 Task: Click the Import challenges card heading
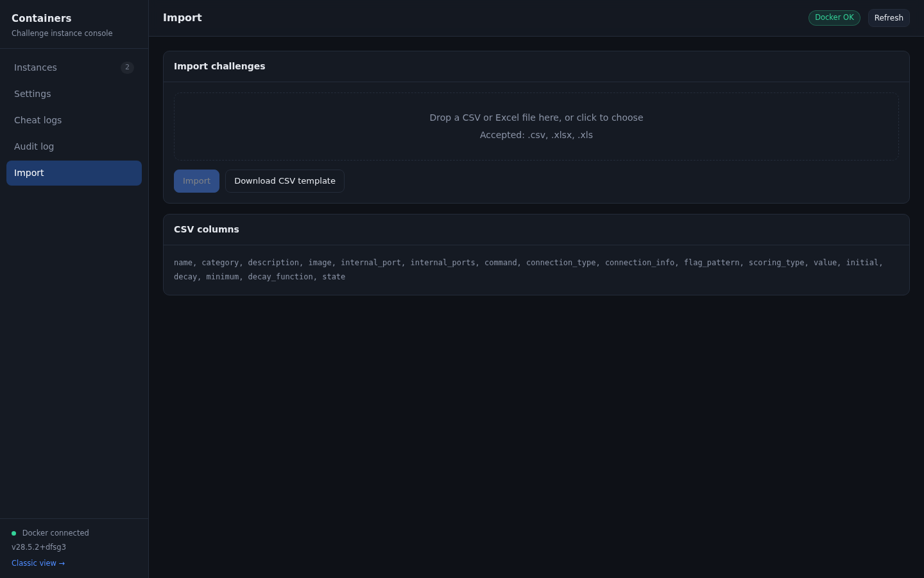click(219, 66)
